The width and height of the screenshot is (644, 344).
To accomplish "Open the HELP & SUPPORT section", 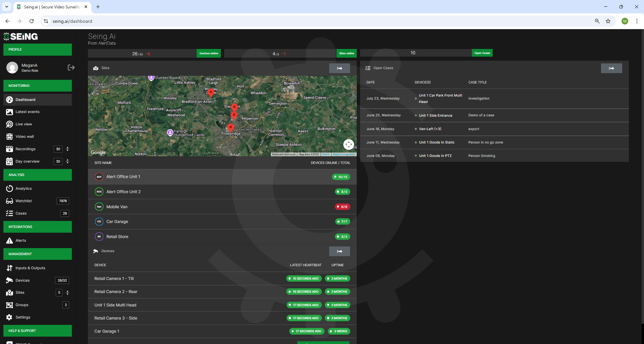I will pyautogui.click(x=37, y=331).
